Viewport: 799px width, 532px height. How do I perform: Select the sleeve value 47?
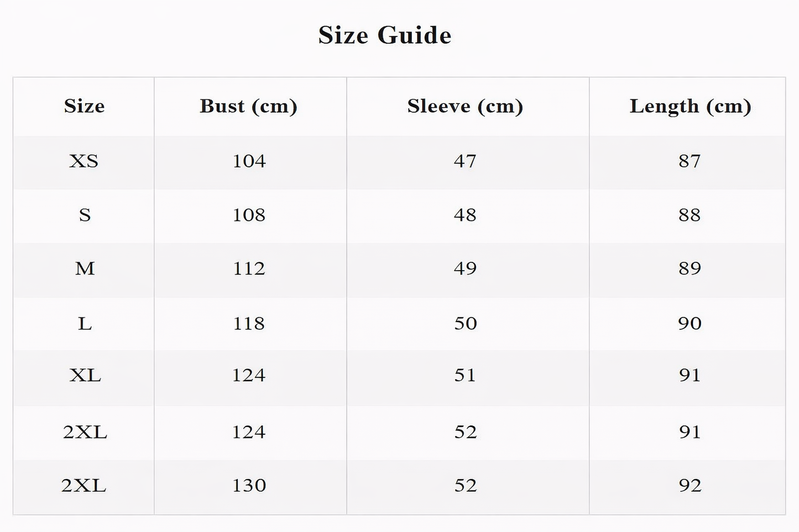pyautogui.click(x=465, y=161)
